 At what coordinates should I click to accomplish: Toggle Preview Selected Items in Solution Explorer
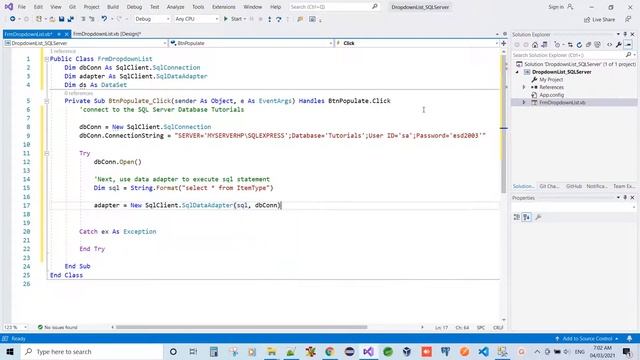pos(629,44)
